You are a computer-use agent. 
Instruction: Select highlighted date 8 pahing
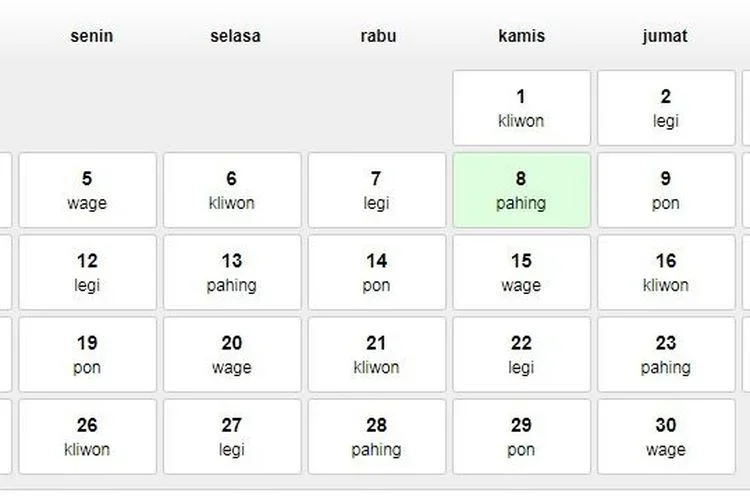521,190
